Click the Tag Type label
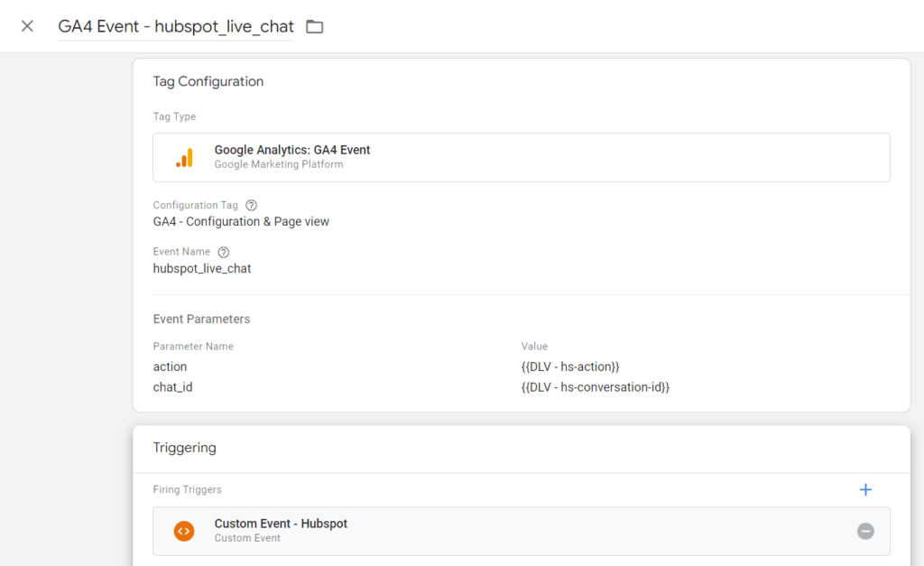Viewport: 924px width, 566px height. click(x=174, y=116)
